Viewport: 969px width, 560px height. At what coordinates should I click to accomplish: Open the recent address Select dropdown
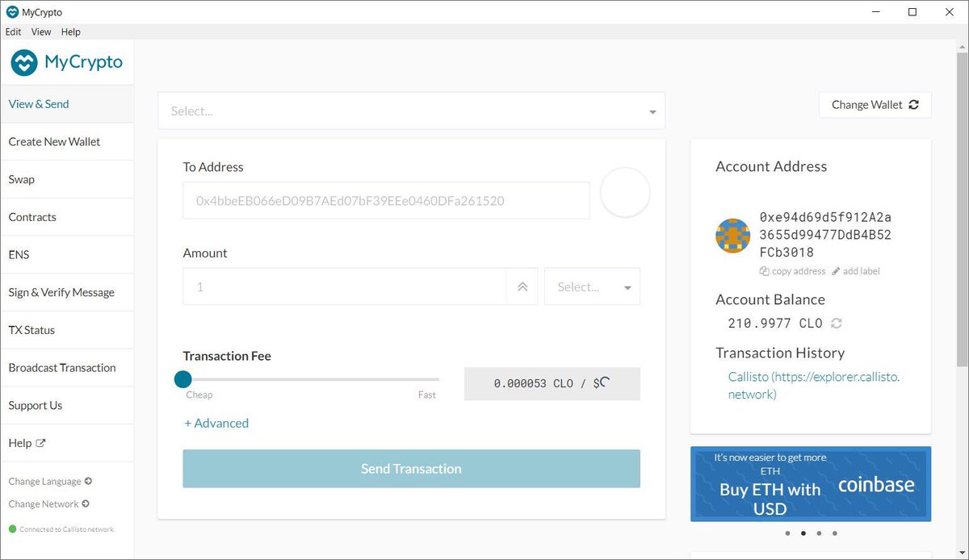[x=411, y=111]
